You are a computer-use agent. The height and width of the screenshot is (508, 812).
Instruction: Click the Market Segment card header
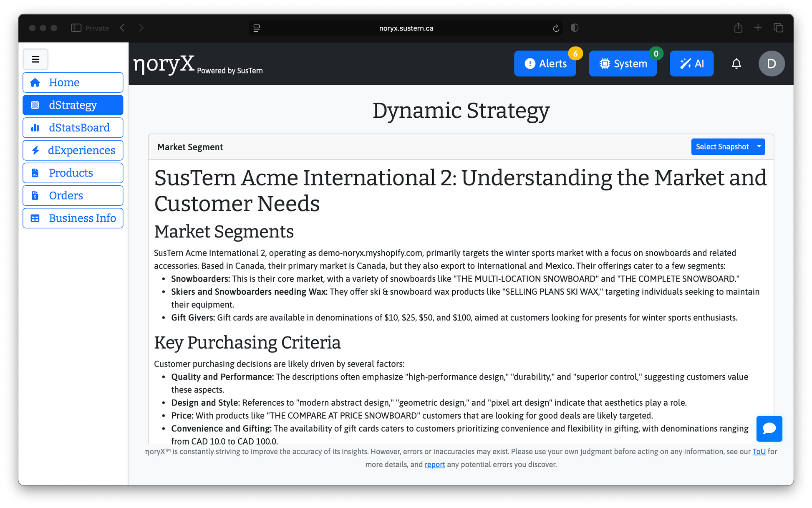click(461, 147)
